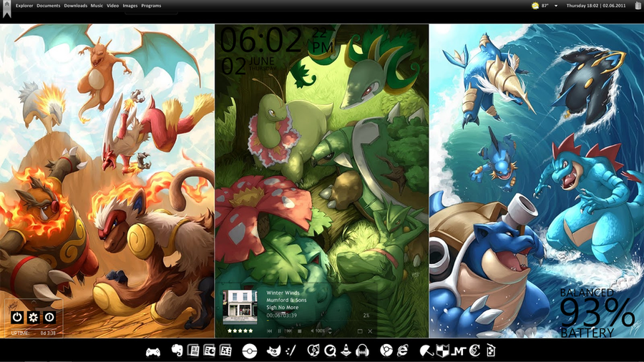Click the circular info button beside the gear
The width and height of the screenshot is (644, 362).
49,317
